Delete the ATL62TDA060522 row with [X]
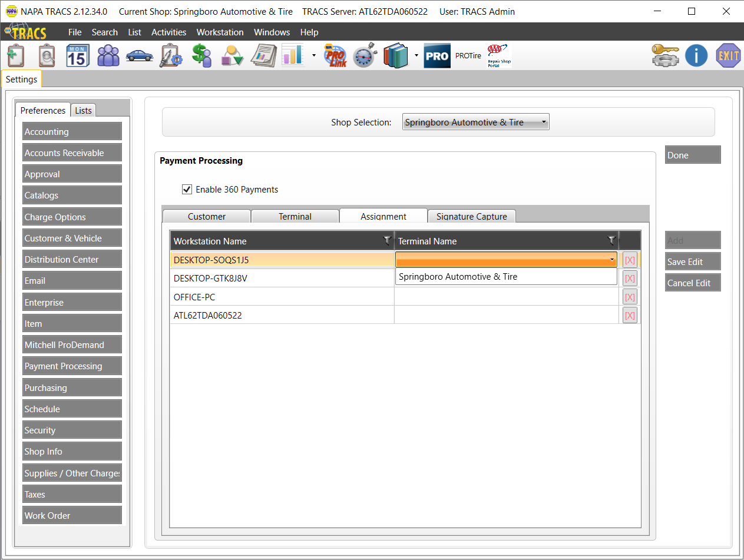Image resolution: width=744 pixels, height=560 pixels. [630, 316]
